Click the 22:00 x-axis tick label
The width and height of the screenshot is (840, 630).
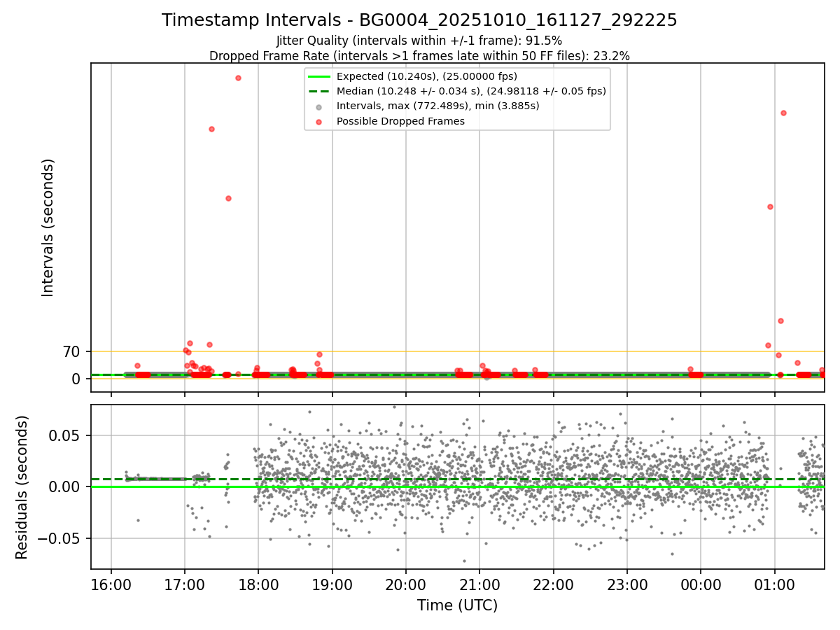[554, 584]
